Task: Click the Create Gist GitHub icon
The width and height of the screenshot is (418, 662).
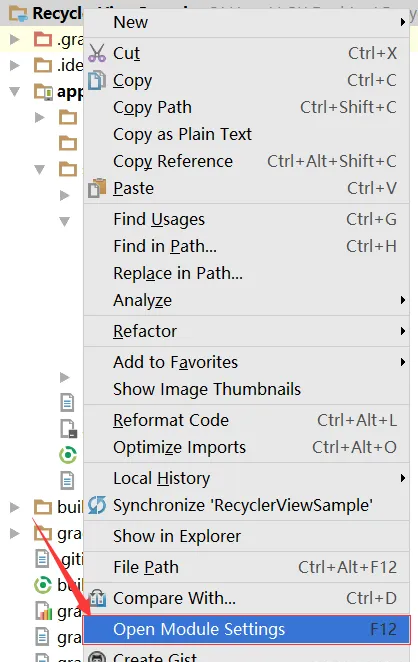Action: pos(98,657)
